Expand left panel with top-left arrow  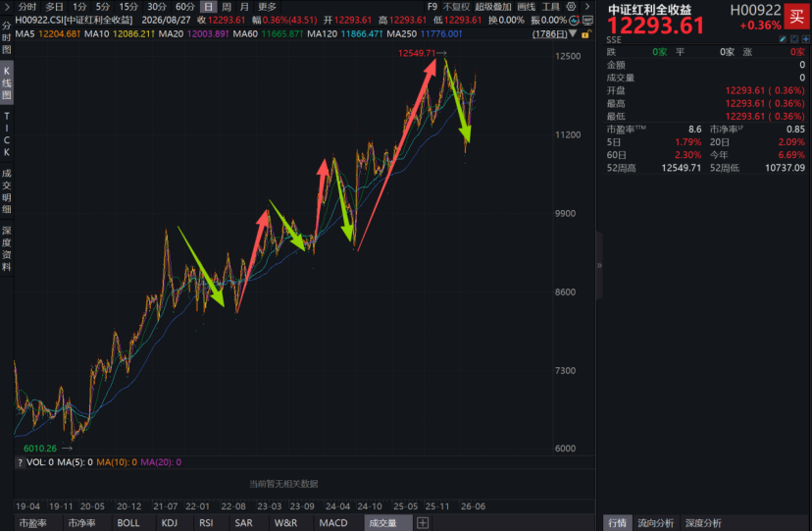click(x=7, y=7)
